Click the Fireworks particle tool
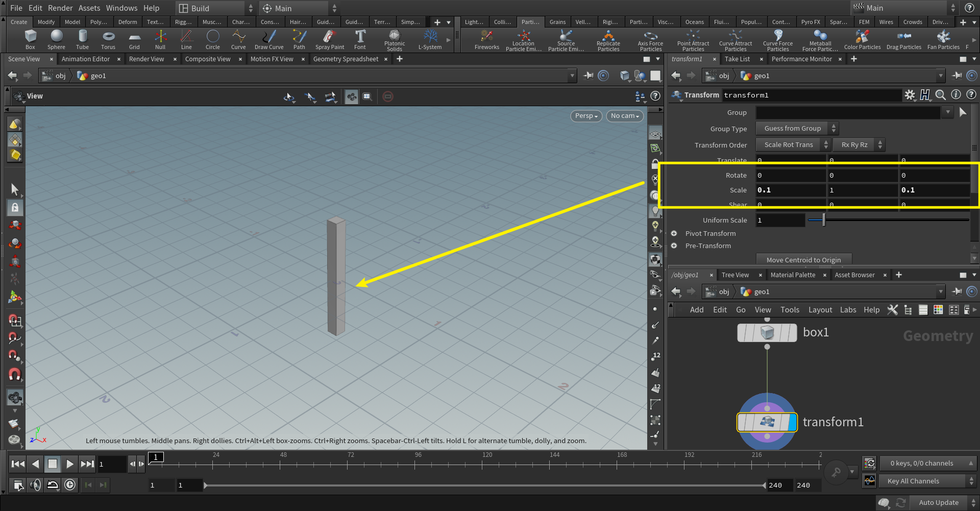 click(486, 39)
